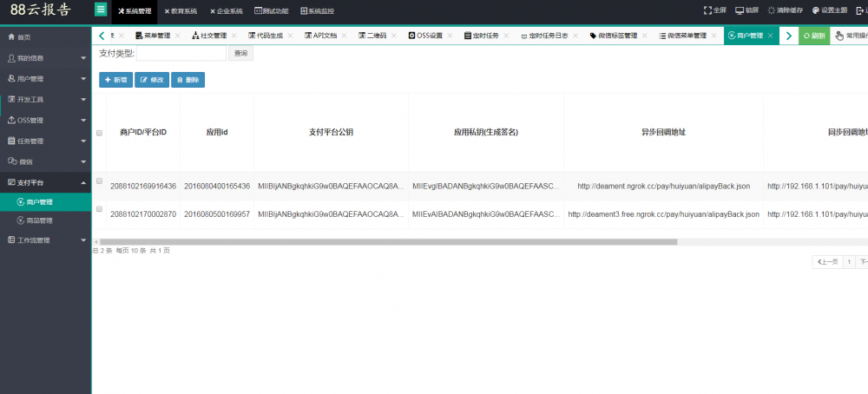
Task: Close the 定时任务日志 tab
Action: (x=575, y=36)
